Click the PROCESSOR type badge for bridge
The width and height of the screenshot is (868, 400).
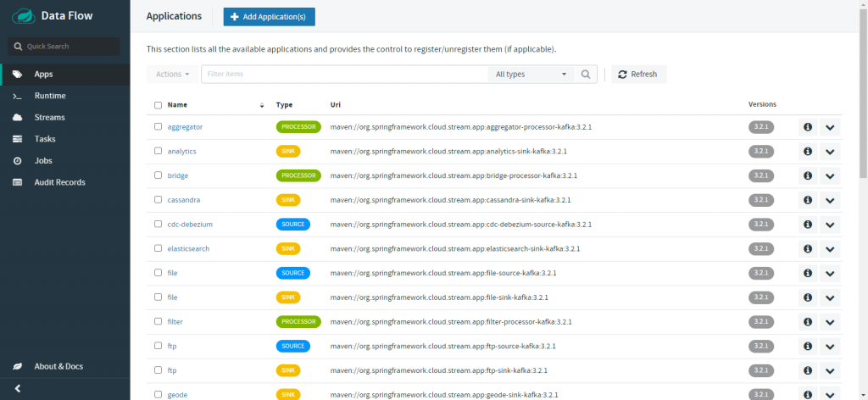(x=298, y=175)
